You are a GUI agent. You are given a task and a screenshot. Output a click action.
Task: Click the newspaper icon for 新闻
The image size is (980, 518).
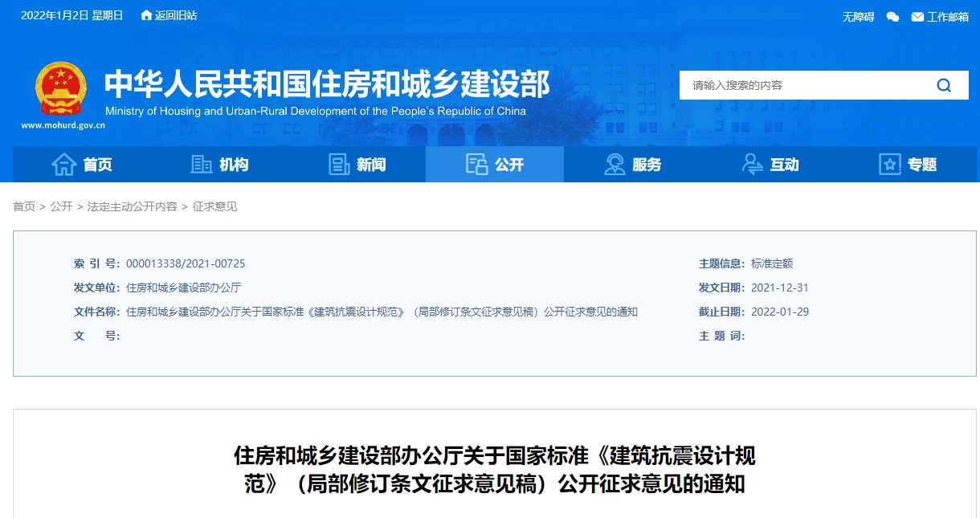(340, 165)
